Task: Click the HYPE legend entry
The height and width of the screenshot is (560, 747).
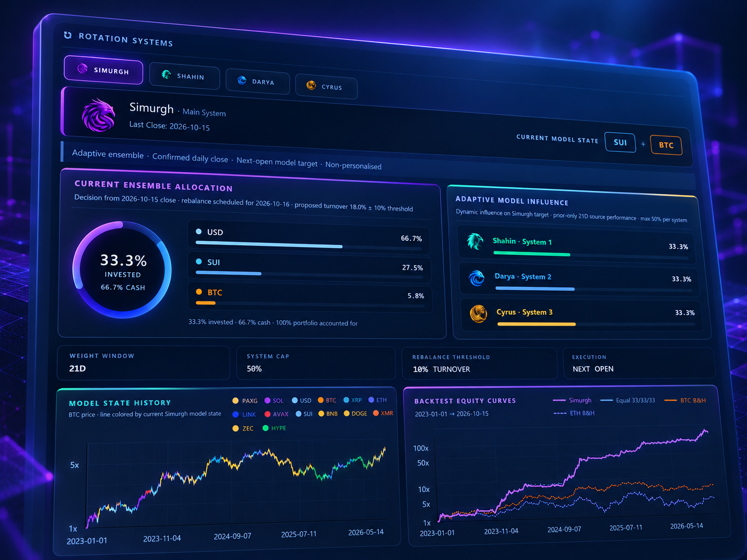Action: tap(274, 428)
